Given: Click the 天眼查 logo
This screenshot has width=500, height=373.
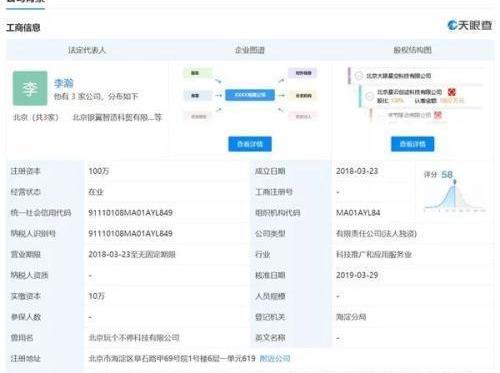Looking at the screenshot, I should pyautogui.click(x=469, y=25).
